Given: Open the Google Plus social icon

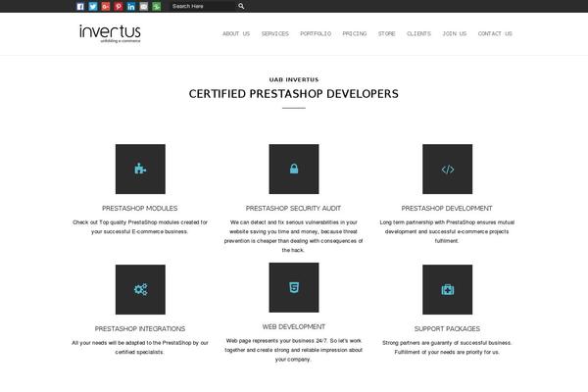Looking at the screenshot, I should click(x=106, y=7).
